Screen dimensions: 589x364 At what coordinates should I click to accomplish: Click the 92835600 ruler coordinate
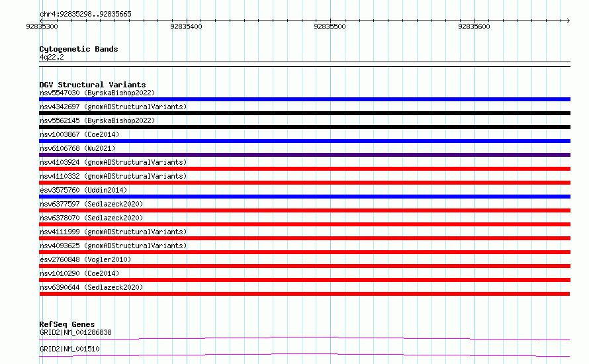pyautogui.click(x=474, y=26)
